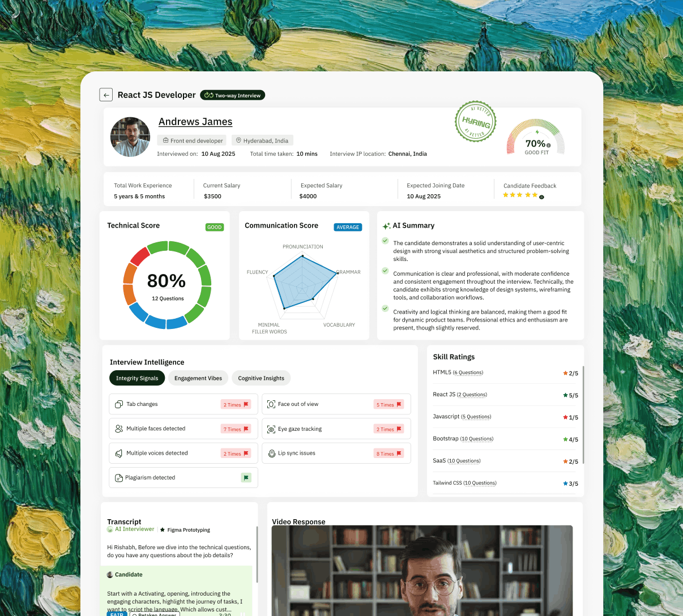Click the interview location Chennai, India
Image resolution: width=683 pixels, height=616 pixels.
(408, 154)
